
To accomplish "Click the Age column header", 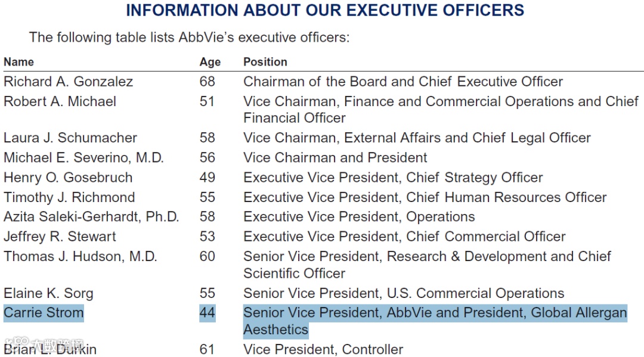I will [210, 62].
